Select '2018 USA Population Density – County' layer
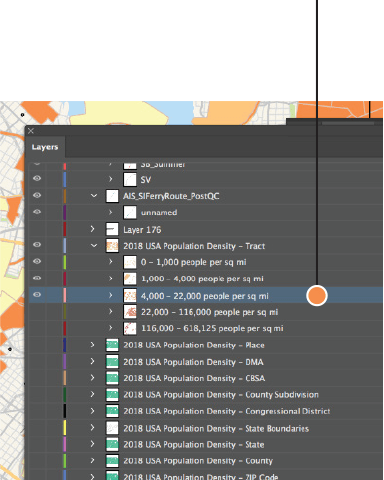 (x=198, y=461)
